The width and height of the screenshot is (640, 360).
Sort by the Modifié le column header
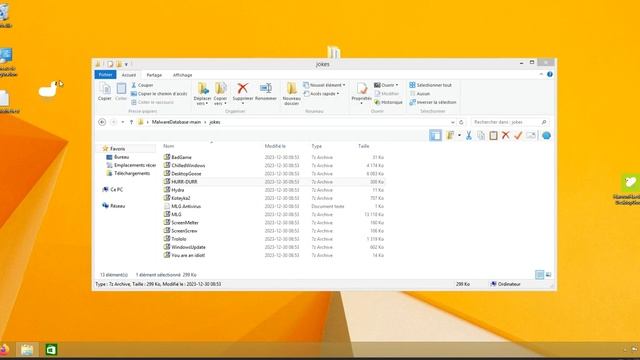[275, 146]
